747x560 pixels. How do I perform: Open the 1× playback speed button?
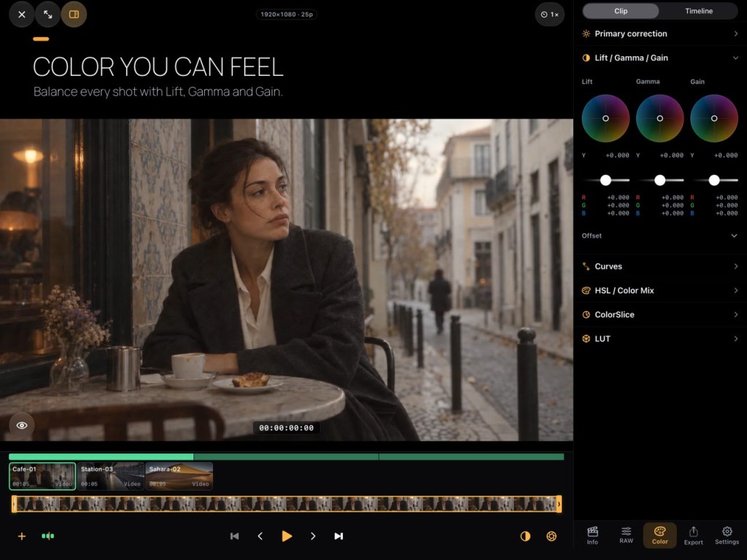(550, 15)
